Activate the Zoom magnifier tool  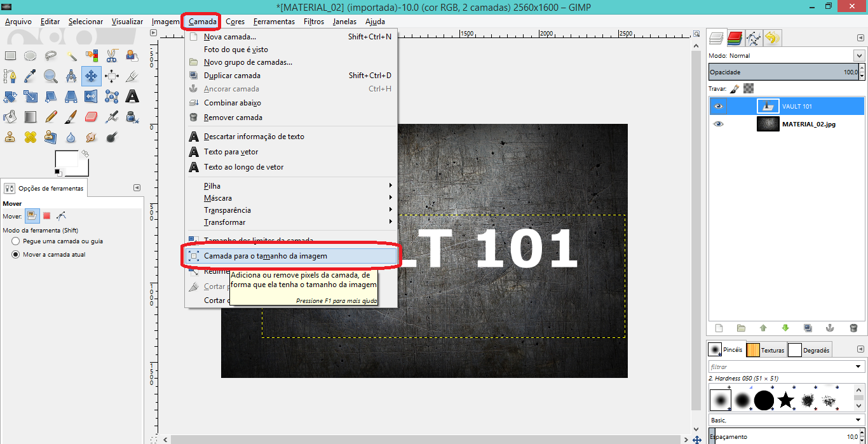coord(51,76)
